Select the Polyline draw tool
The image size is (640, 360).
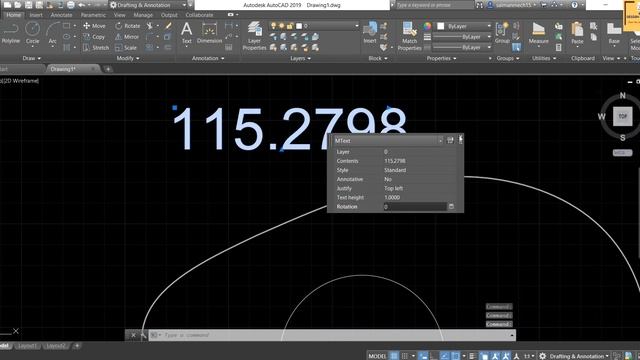coord(11,33)
